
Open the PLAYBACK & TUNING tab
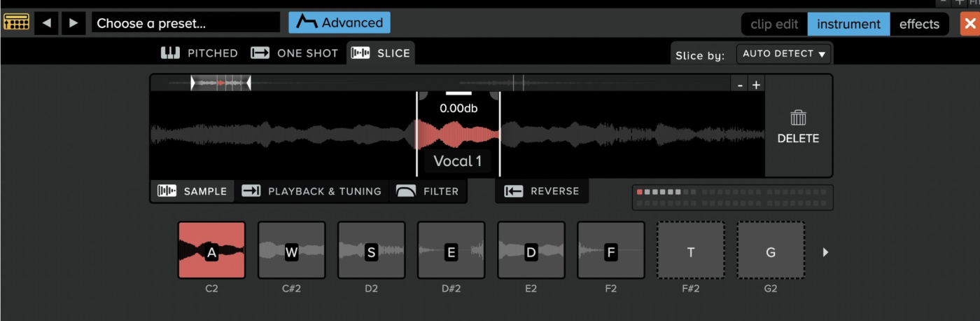tap(311, 191)
